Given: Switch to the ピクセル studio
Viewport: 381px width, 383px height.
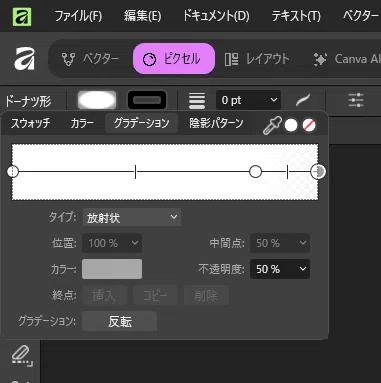Looking at the screenshot, I should (174, 59).
